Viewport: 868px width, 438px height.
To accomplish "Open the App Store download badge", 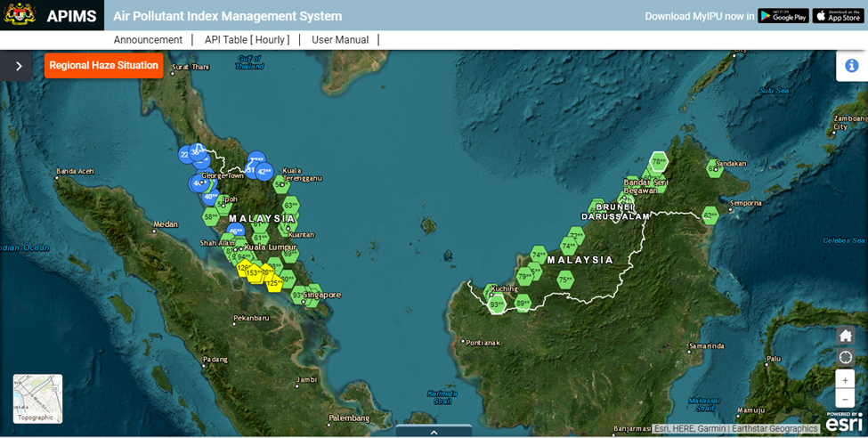I will 838,16.
